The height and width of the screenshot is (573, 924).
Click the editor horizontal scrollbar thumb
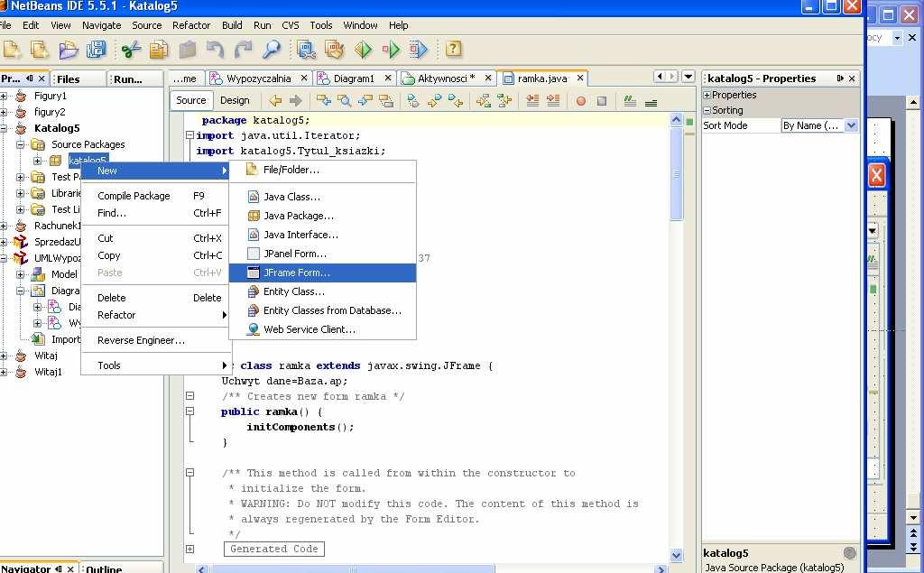(353, 568)
